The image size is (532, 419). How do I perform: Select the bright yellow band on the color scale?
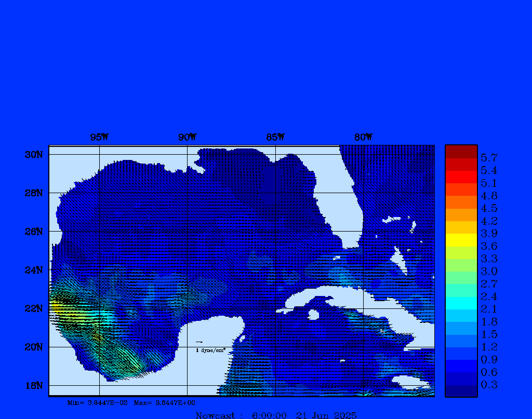[x=461, y=240]
